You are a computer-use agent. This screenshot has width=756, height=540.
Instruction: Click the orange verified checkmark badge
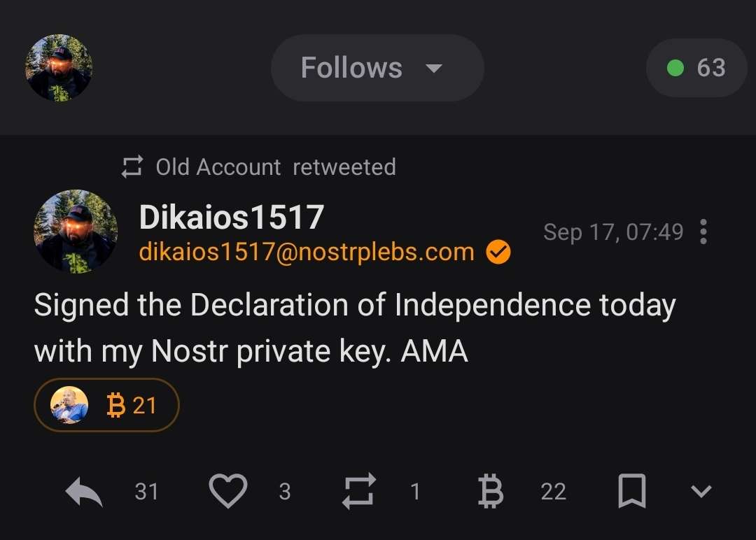498,253
